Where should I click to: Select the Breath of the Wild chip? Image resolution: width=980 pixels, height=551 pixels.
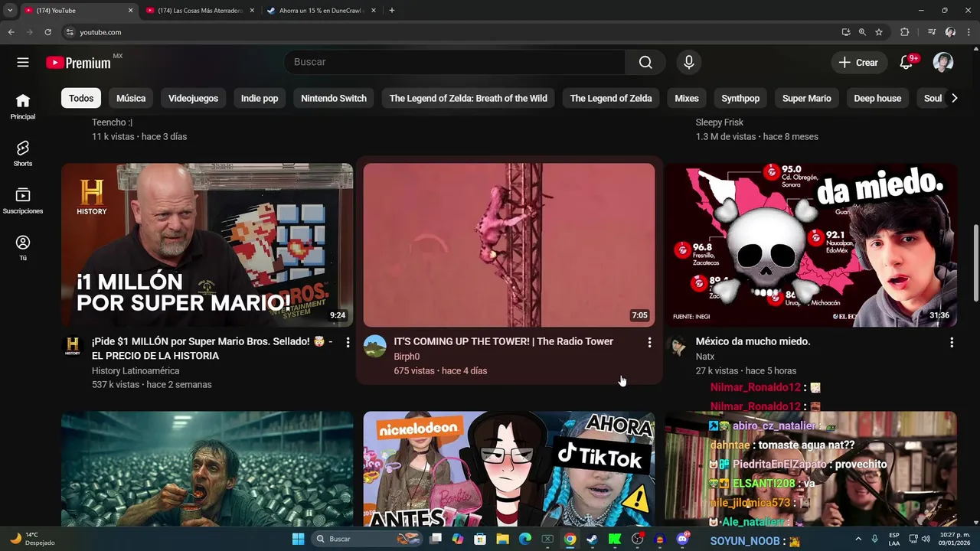[468, 98]
